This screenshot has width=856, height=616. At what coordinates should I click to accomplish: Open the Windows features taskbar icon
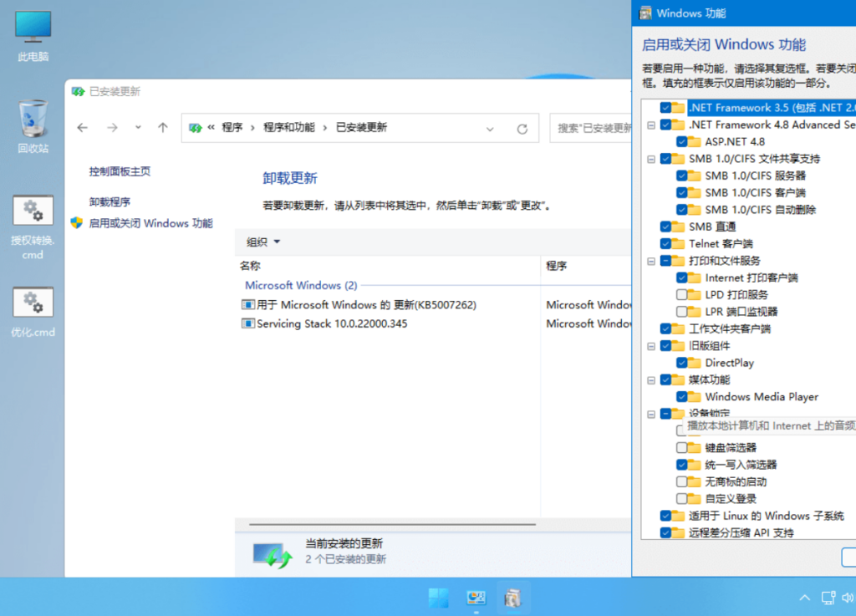(x=512, y=598)
